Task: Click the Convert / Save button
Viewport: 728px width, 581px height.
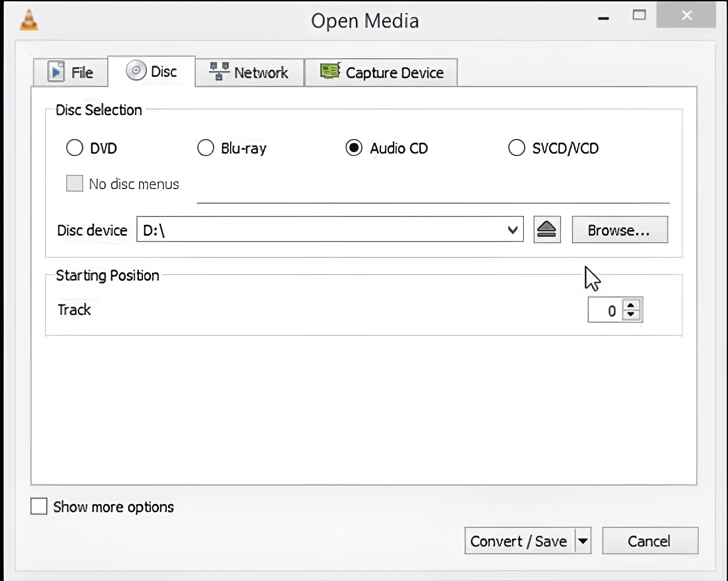Action: (519, 541)
